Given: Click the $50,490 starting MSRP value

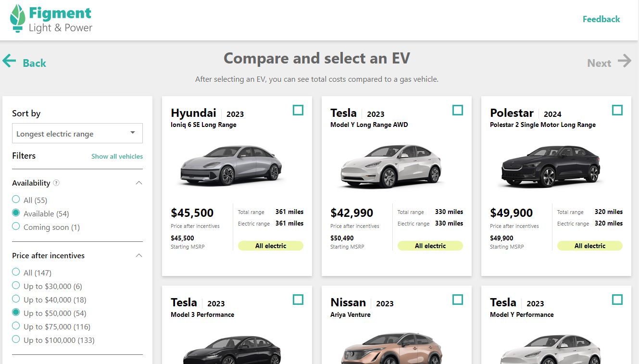Looking at the screenshot, I should [x=342, y=238].
